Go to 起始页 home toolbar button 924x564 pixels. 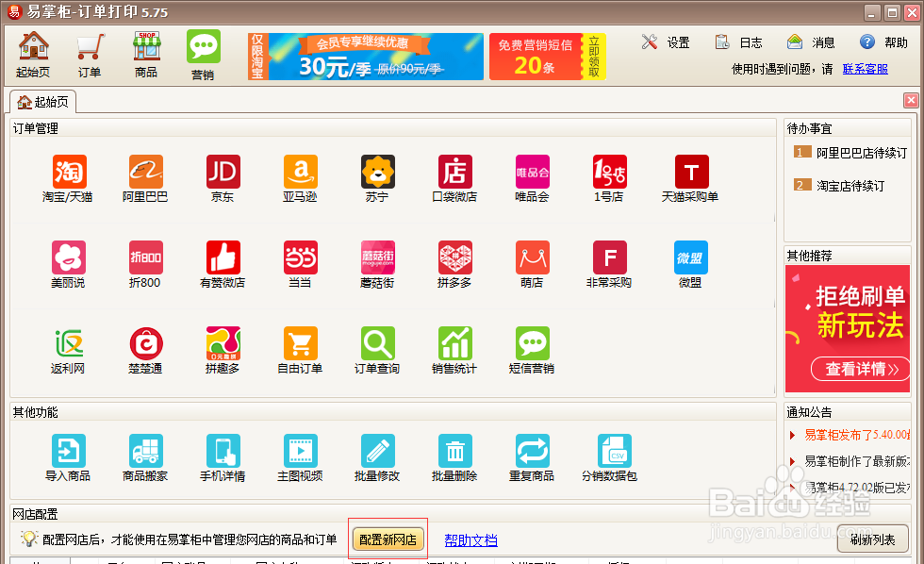pos(33,54)
